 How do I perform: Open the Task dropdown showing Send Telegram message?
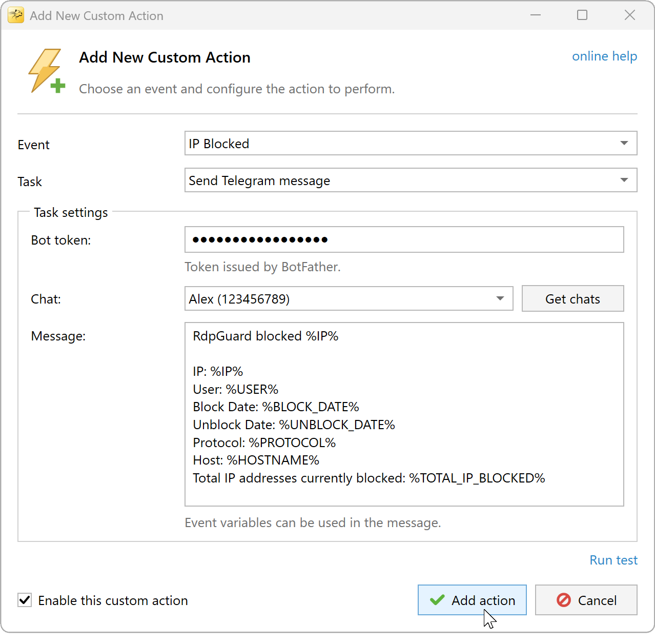[x=411, y=180]
